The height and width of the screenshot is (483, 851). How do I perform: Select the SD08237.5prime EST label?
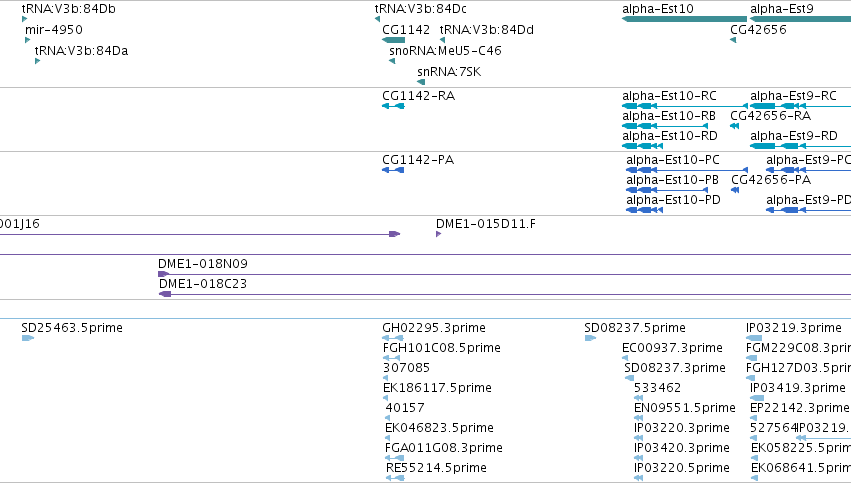(x=635, y=328)
